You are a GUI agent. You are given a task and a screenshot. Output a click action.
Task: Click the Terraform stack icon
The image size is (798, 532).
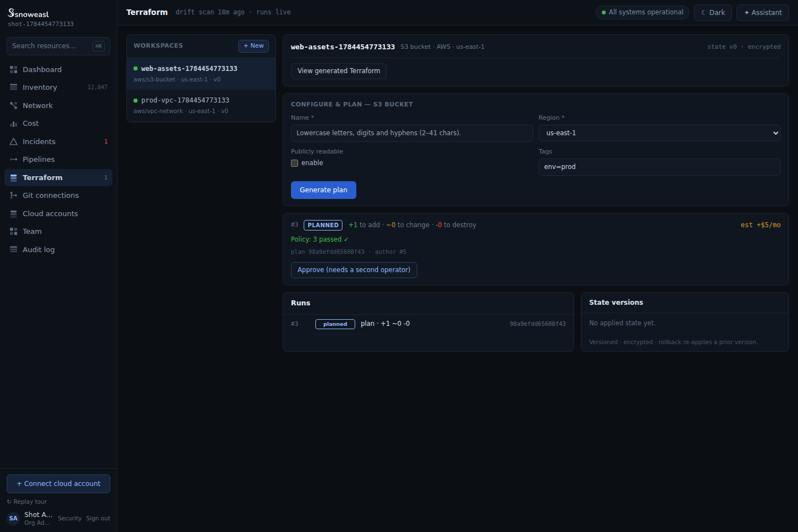click(13, 177)
